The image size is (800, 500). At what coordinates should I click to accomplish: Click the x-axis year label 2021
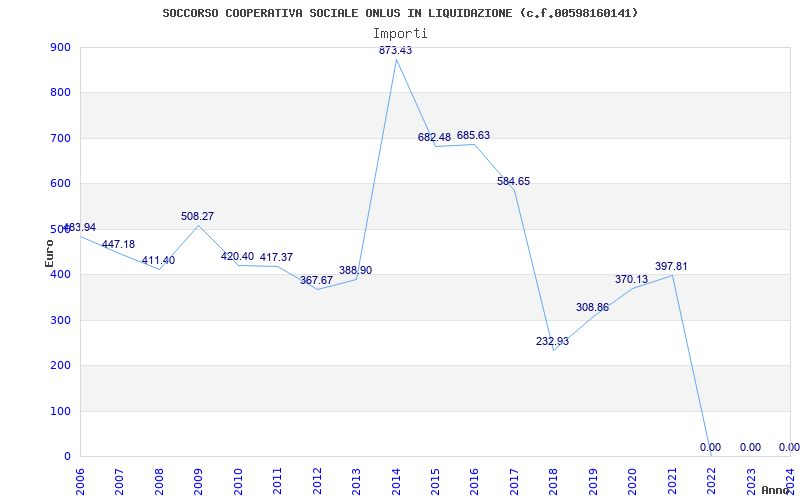(x=673, y=481)
